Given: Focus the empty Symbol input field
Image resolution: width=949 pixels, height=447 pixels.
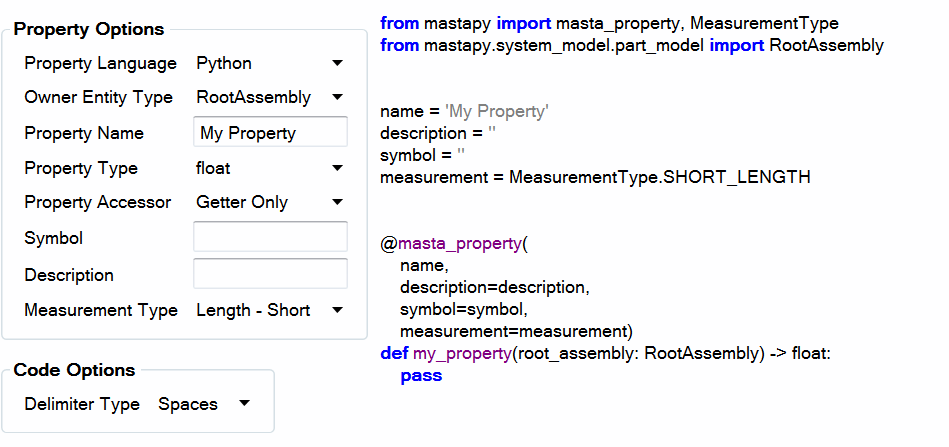Looking at the screenshot, I should point(269,237).
